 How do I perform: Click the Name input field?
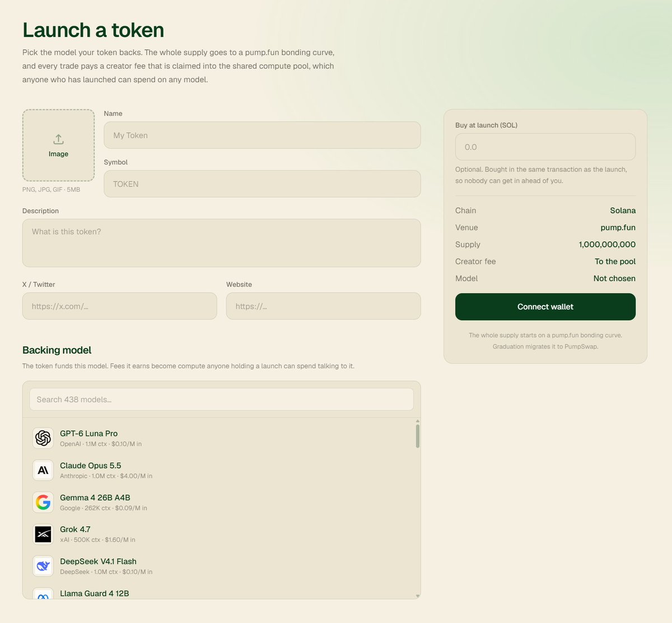pos(262,135)
